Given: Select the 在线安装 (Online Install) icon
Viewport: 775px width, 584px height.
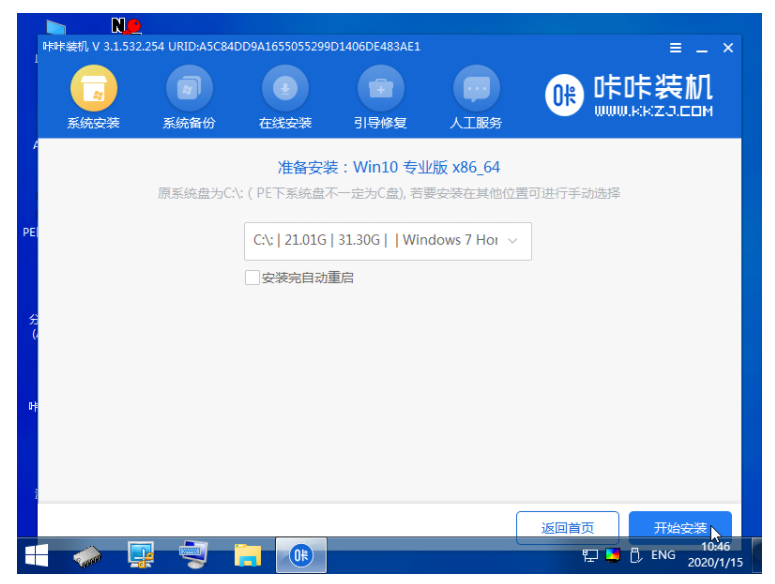Looking at the screenshot, I should [285, 92].
